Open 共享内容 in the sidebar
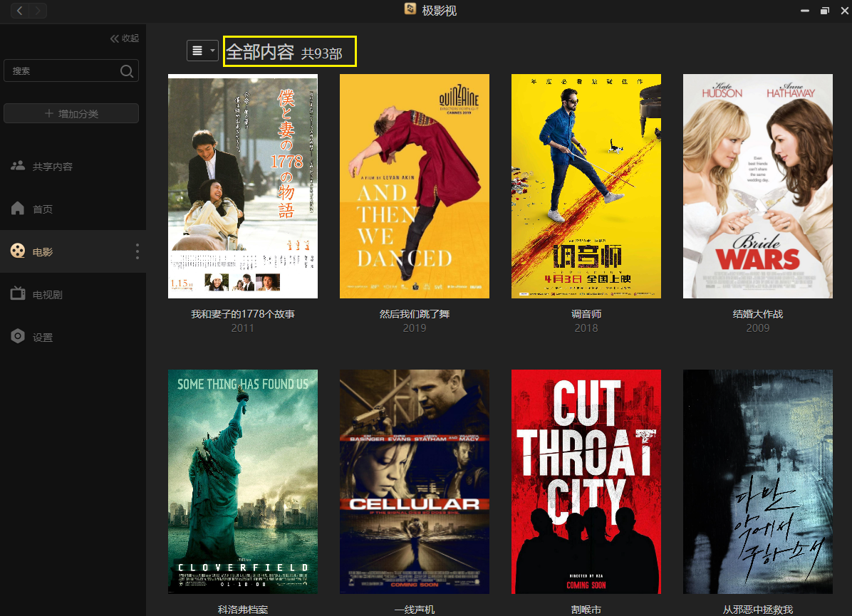Viewport: 852px width, 616px height. point(52,167)
